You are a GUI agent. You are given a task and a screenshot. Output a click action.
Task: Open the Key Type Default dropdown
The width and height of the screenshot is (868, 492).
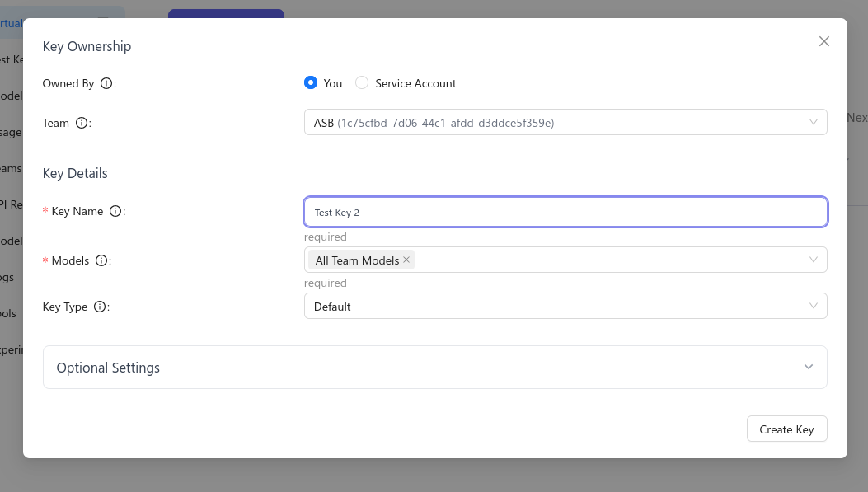click(565, 306)
